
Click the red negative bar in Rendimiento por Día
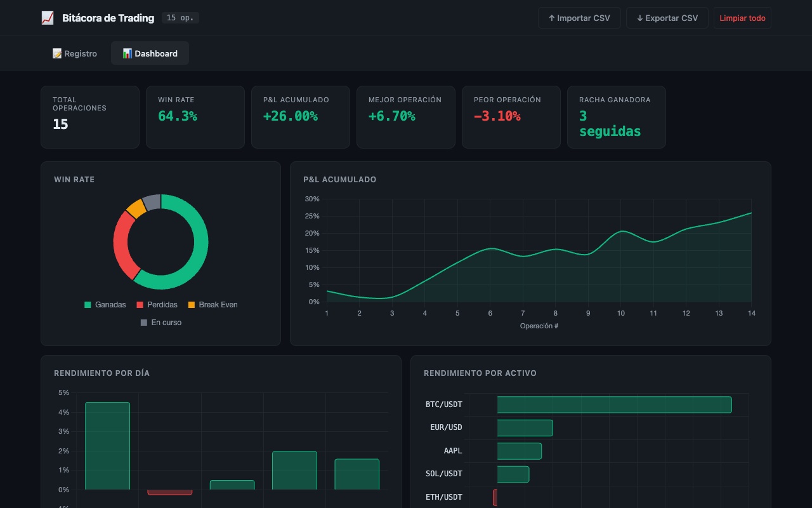(169, 492)
